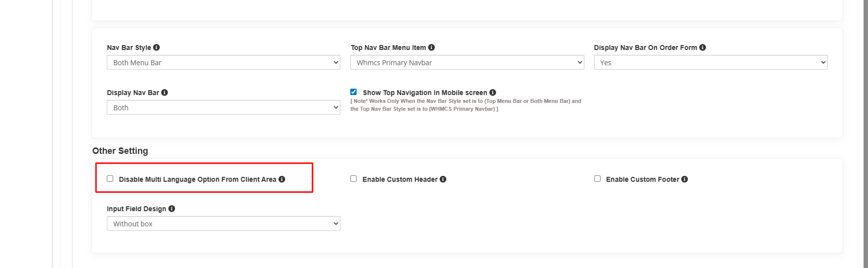Tick the Disable Multi Language Option checkbox
The width and height of the screenshot is (868, 268).
pos(110,179)
